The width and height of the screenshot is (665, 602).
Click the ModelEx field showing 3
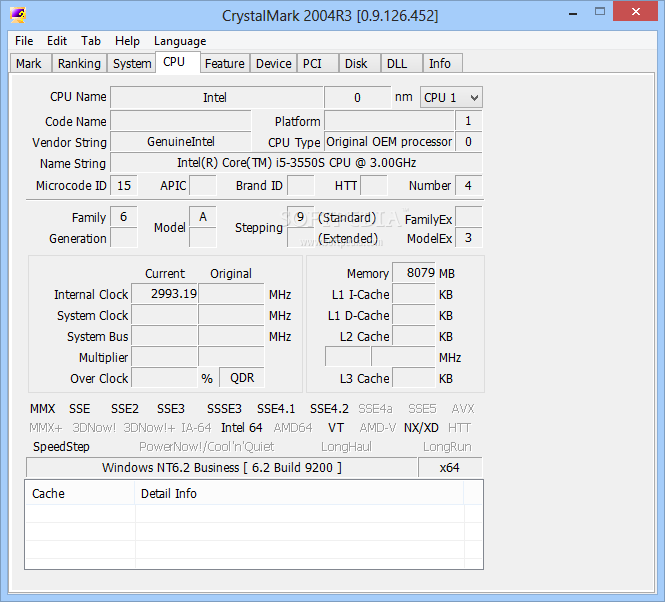[468, 238]
